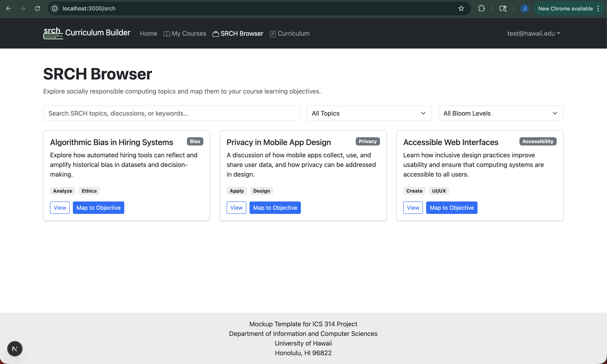Expand the All Bloom Levels dropdown
607x364 pixels.
(x=501, y=113)
